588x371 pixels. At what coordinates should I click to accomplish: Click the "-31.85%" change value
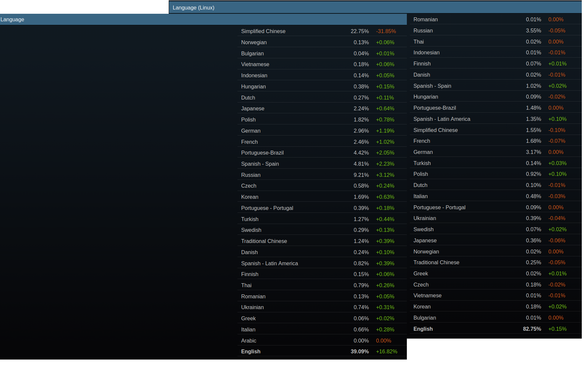coord(386,31)
